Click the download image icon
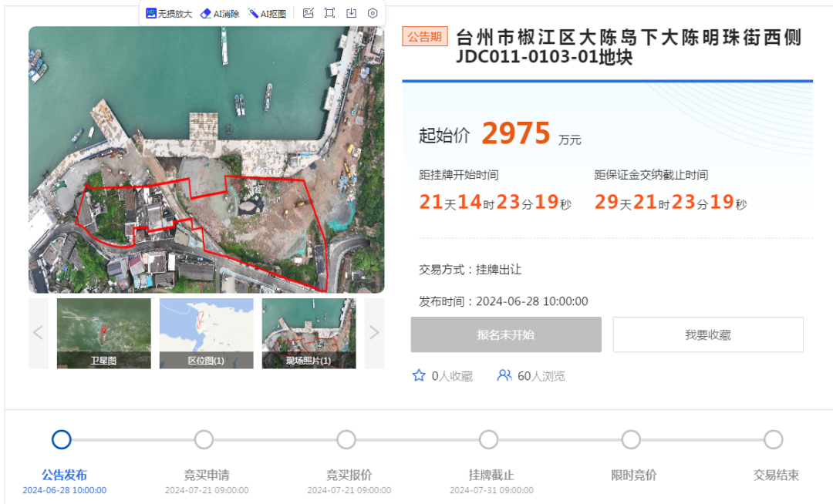The width and height of the screenshot is (833, 504). coord(351,13)
